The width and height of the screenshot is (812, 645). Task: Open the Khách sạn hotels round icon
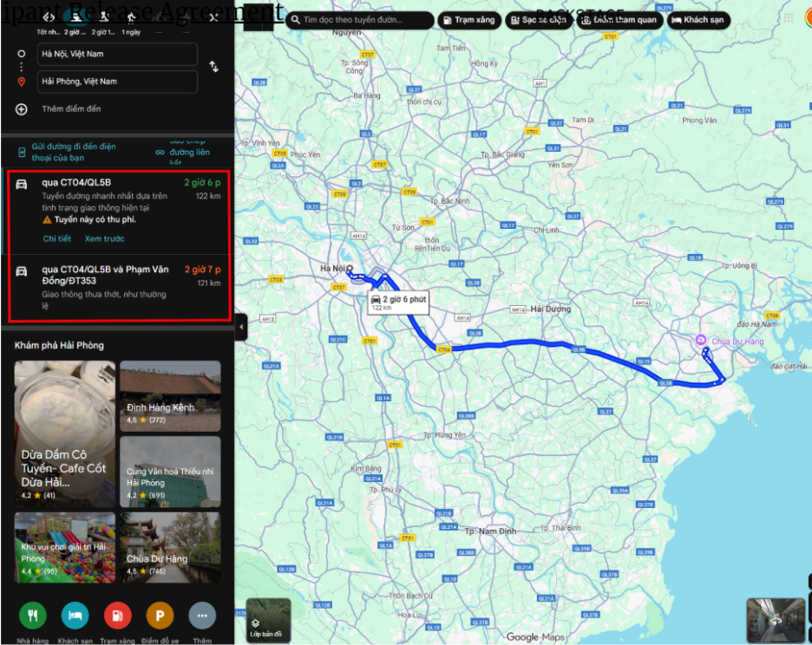[75, 616]
